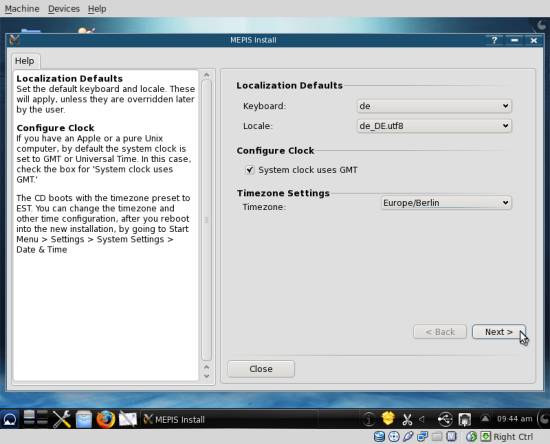Open the file manager panel icon
Screen dimensions: 550x444
(x=84, y=419)
